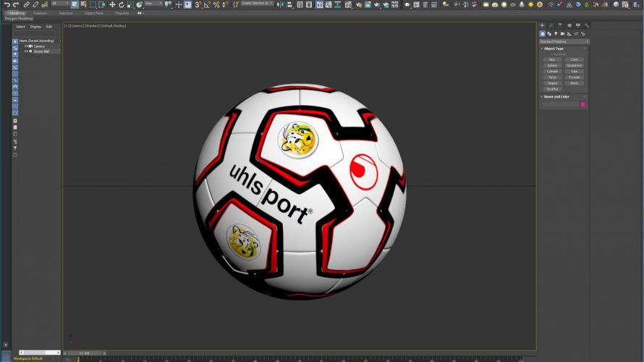644x362 pixels.
Task: Open the Display menu in scene explorer
Action: pyautogui.click(x=35, y=27)
